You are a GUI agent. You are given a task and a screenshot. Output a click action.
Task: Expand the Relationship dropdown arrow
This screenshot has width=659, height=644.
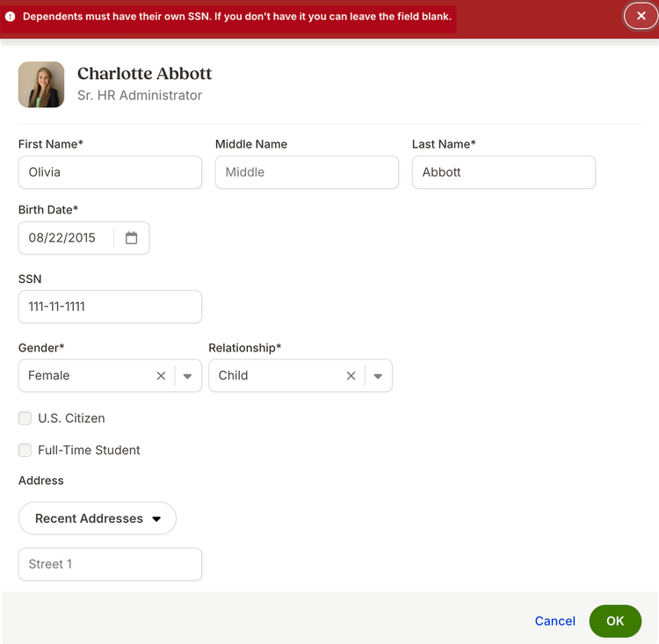[378, 376]
